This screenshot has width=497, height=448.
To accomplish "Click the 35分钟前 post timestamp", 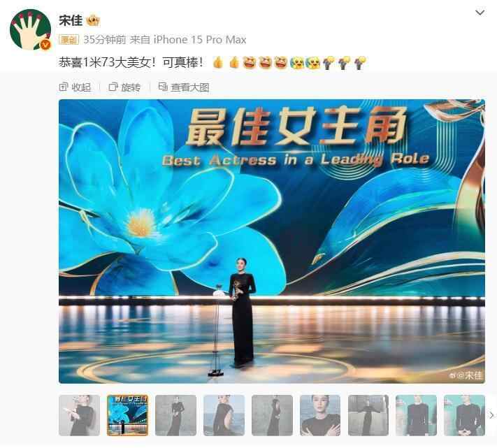I will 105,40.
